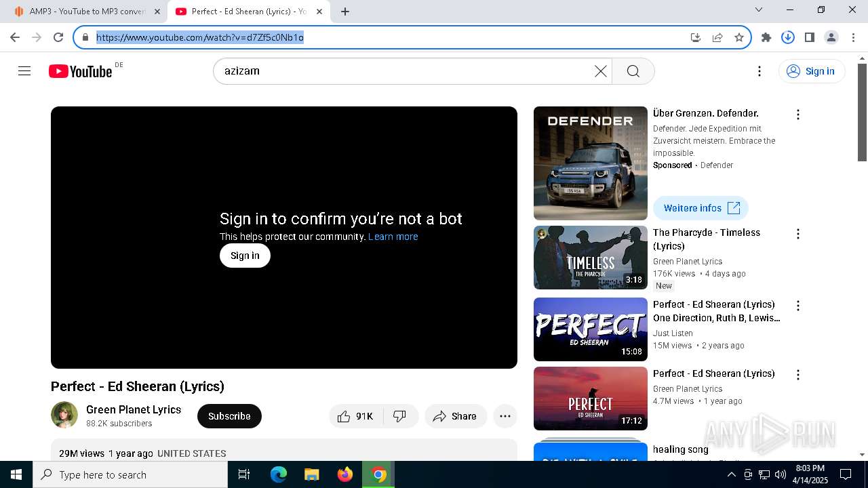This screenshot has height=488, width=868.
Task: Open options for Defender ad
Action: click(798, 115)
